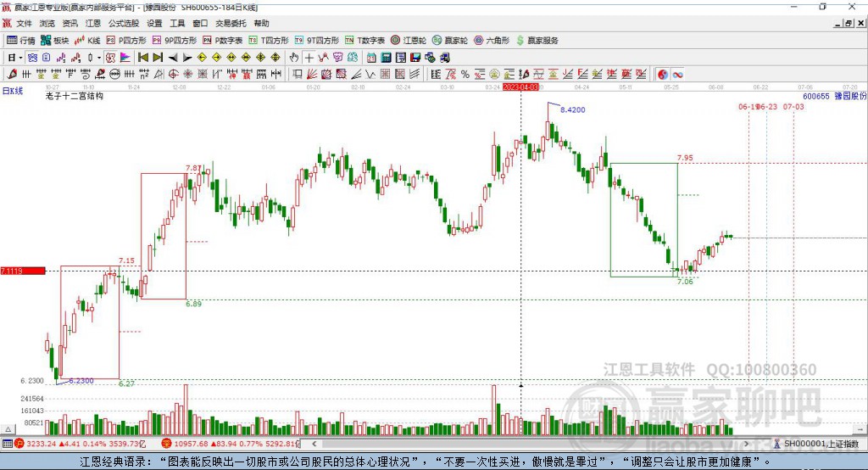Open 赢家服务 with dollar icon
Viewport: 868px width, 470px height.
[537, 41]
